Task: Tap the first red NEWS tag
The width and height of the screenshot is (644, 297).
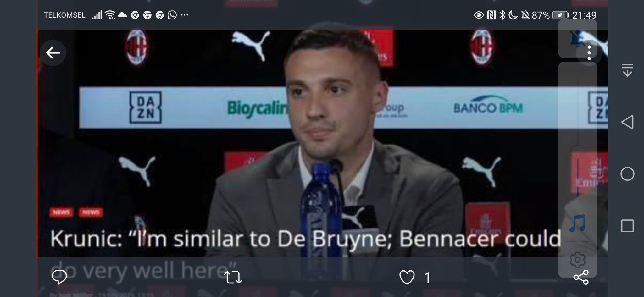Action: tap(61, 212)
